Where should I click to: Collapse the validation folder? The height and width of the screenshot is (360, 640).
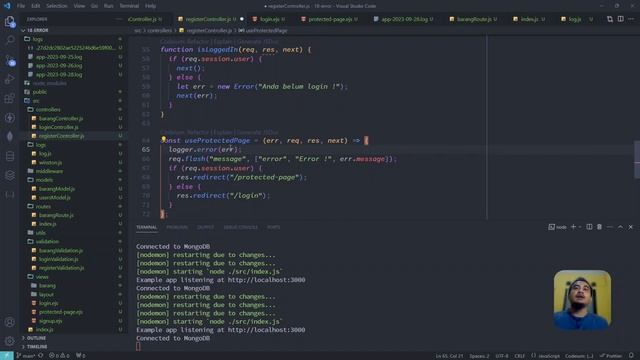pos(47,241)
